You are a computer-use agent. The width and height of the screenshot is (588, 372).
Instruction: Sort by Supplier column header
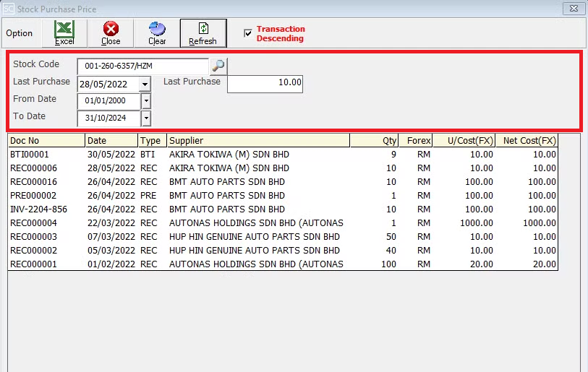(258, 140)
